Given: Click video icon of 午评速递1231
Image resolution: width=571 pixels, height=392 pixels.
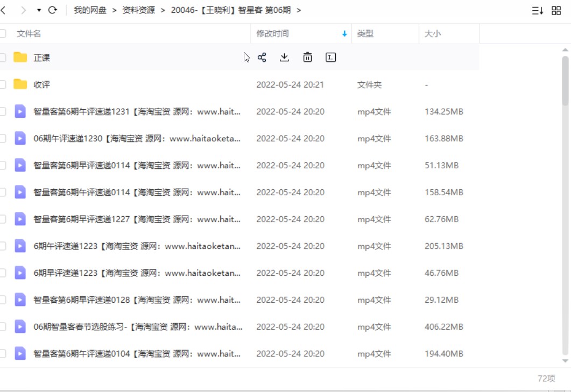Looking at the screenshot, I should coord(20,111).
